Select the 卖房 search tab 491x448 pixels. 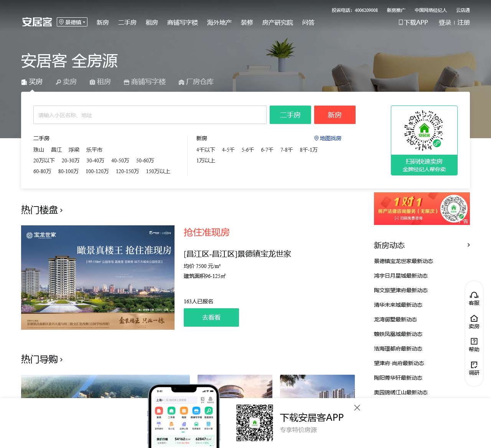[x=66, y=82]
